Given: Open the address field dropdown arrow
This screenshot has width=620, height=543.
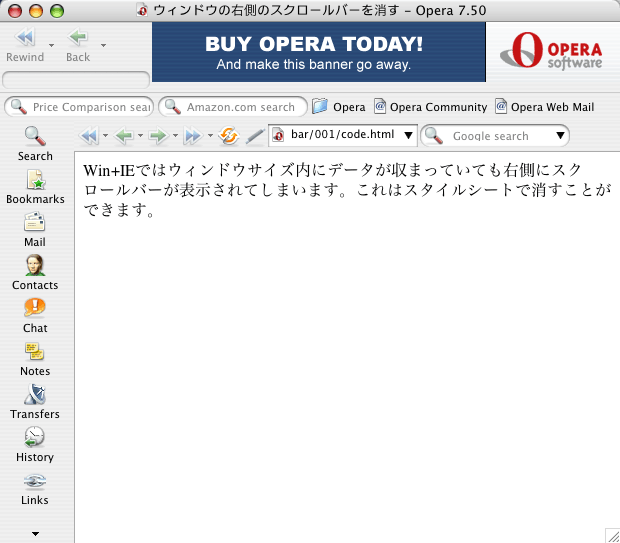Looking at the screenshot, I should tap(408, 136).
